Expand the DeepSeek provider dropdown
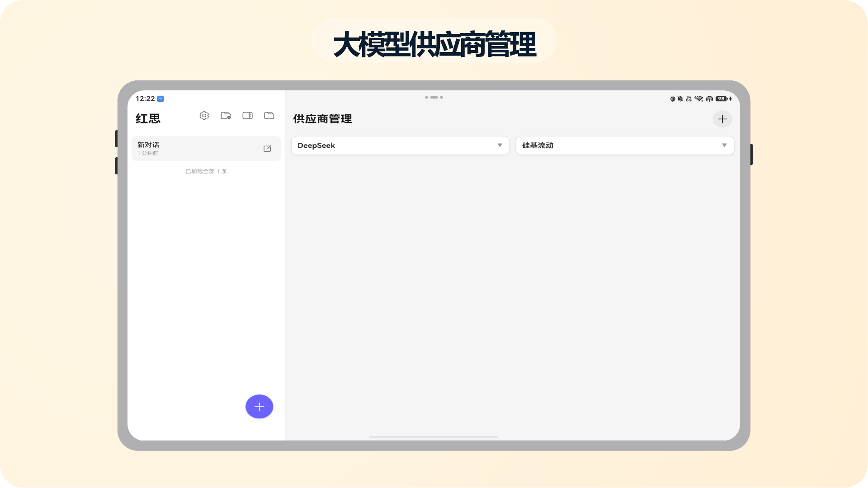868x488 pixels. tap(401, 145)
